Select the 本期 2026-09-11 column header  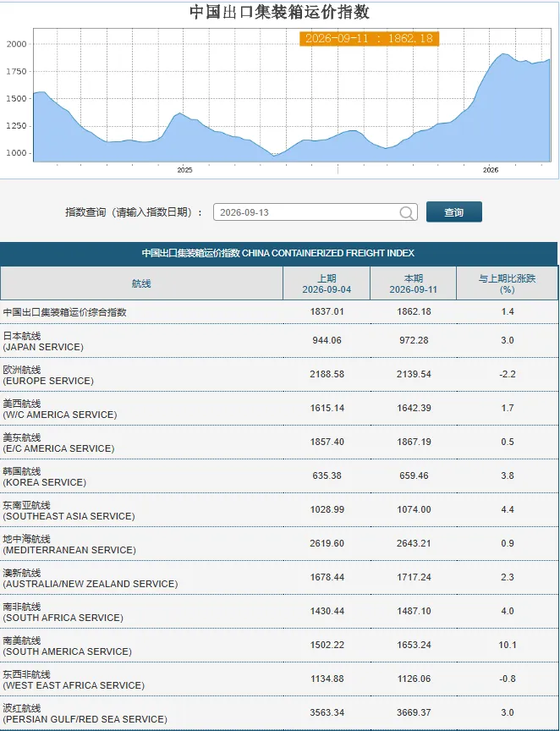click(413, 283)
